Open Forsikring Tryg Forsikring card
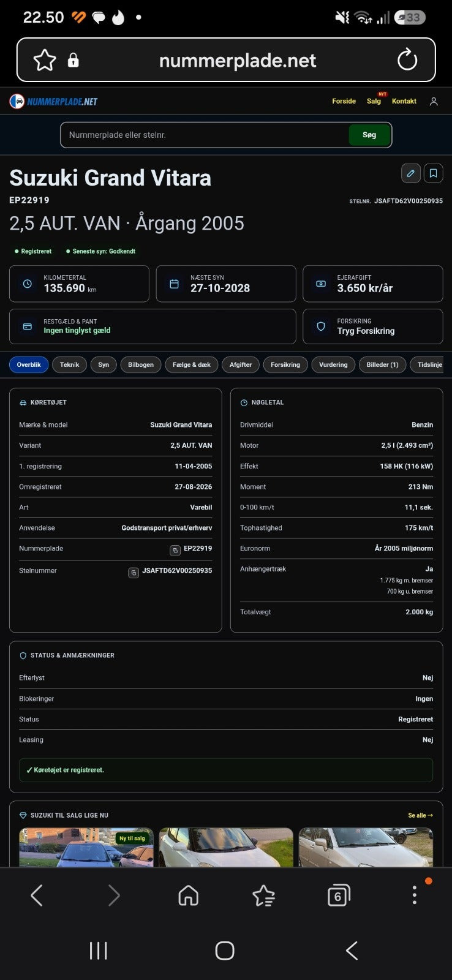 click(373, 326)
